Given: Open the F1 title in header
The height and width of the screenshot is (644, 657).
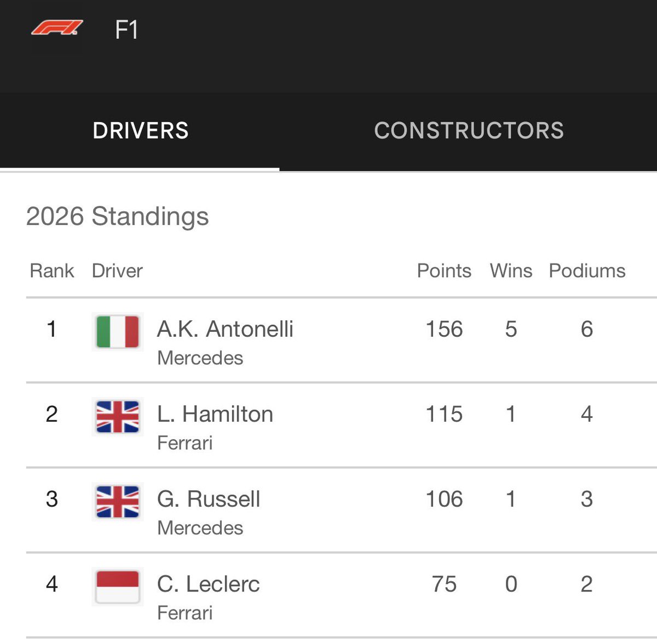Looking at the screenshot, I should coord(126,30).
